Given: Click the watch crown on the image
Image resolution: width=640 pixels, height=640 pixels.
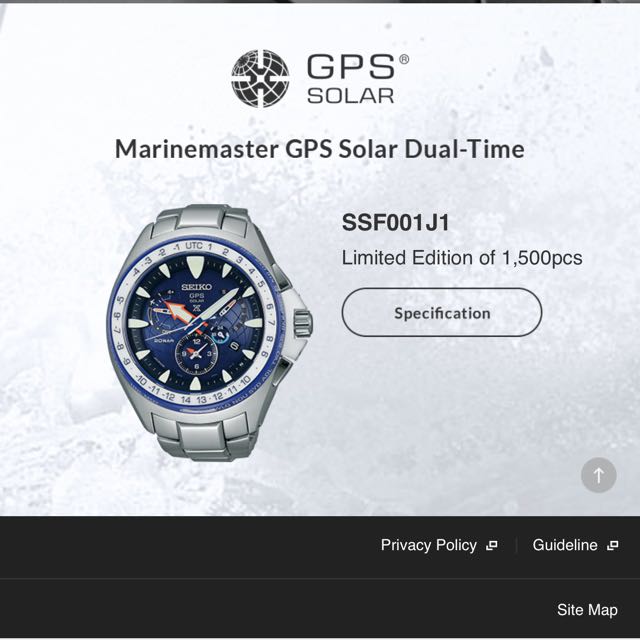Looking at the screenshot, I should click(303, 322).
